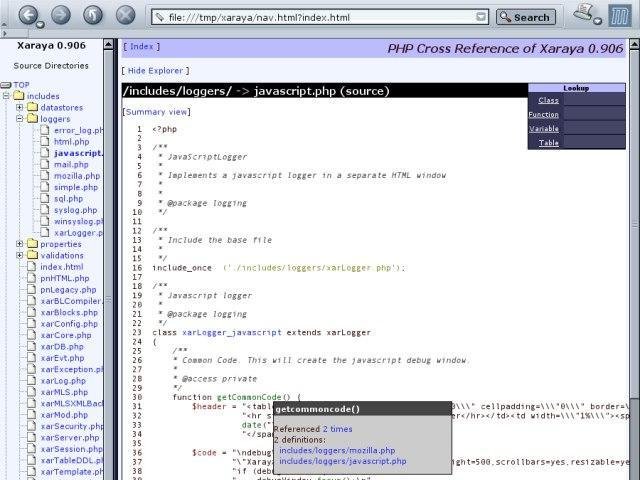
Task: Click the datastores folder icon
Action: [x=32, y=107]
